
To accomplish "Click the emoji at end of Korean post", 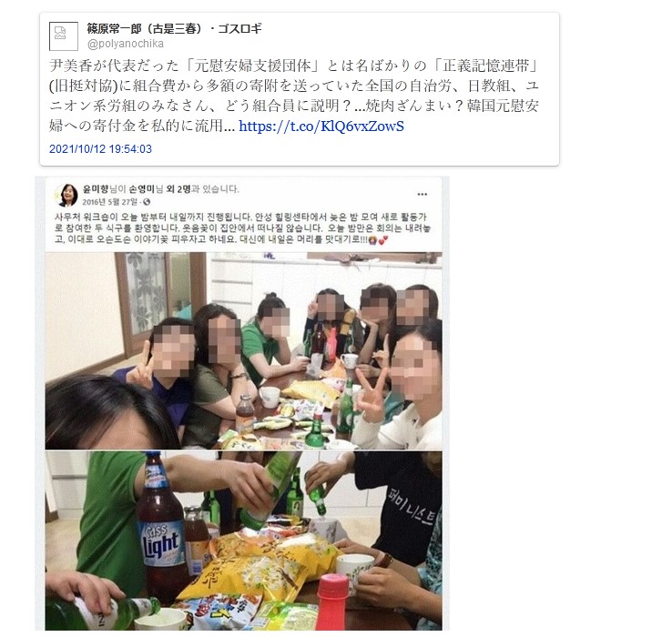I will click(378, 240).
